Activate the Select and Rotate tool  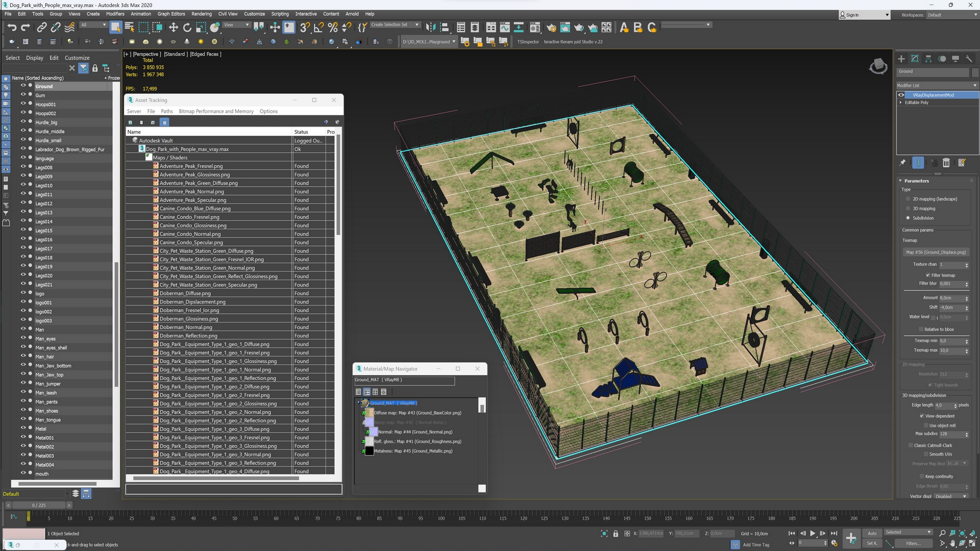[x=187, y=27]
